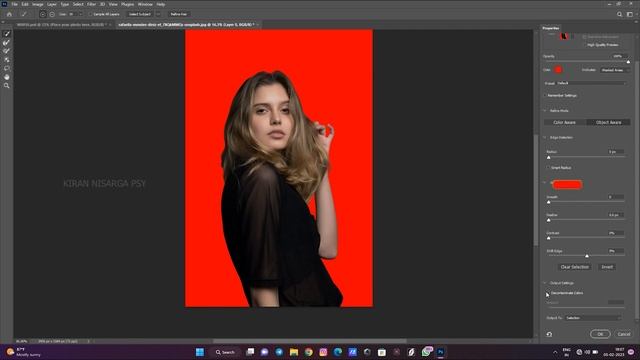The height and width of the screenshot is (360, 640).
Task: Open the File menu
Action: [14, 4]
